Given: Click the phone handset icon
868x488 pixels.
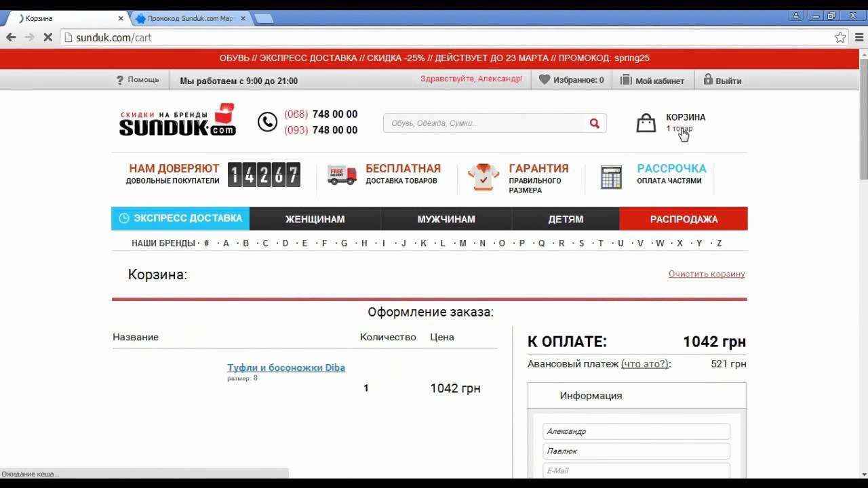Looking at the screenshot, I should pos(267,122).
